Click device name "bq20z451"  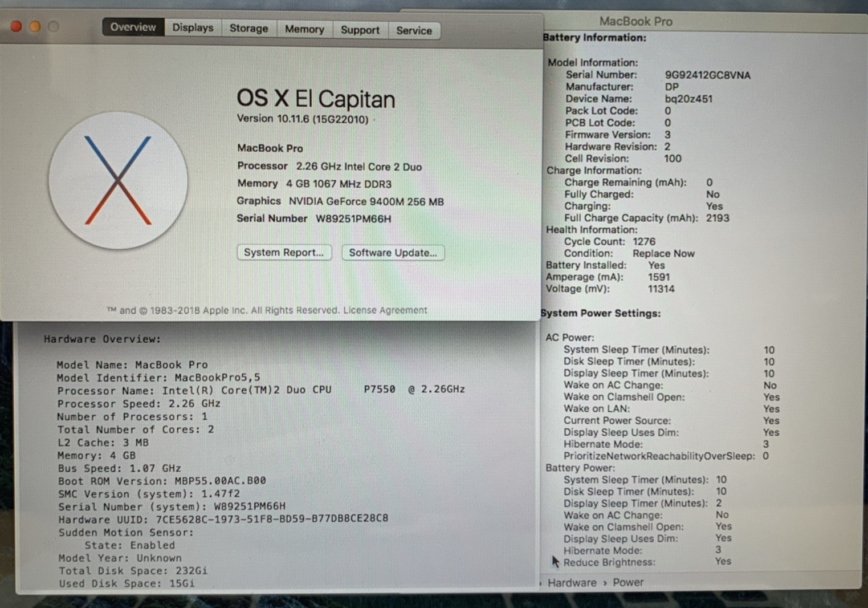[688, 99]
